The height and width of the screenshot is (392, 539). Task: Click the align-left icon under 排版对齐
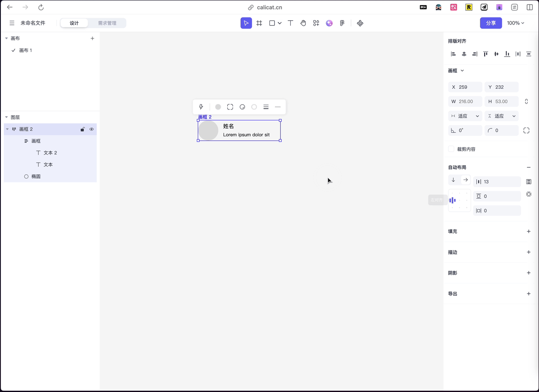tap(453, 54)
